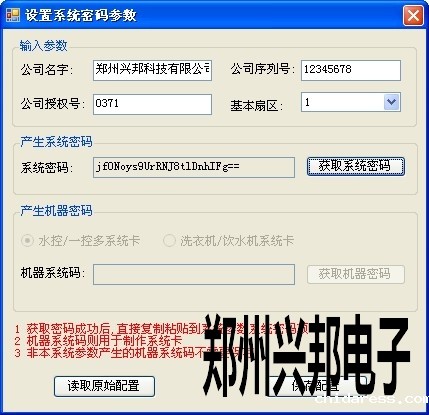429x415 pixels.
Task: Click the 产生系统密码 group title
Action: pyautogui.click(x=56, y=142)
